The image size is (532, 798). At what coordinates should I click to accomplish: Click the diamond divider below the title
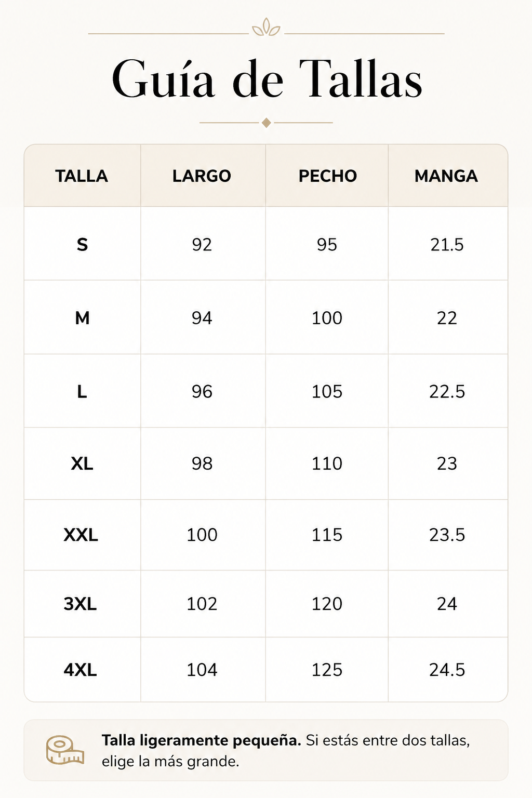point(266,123)
